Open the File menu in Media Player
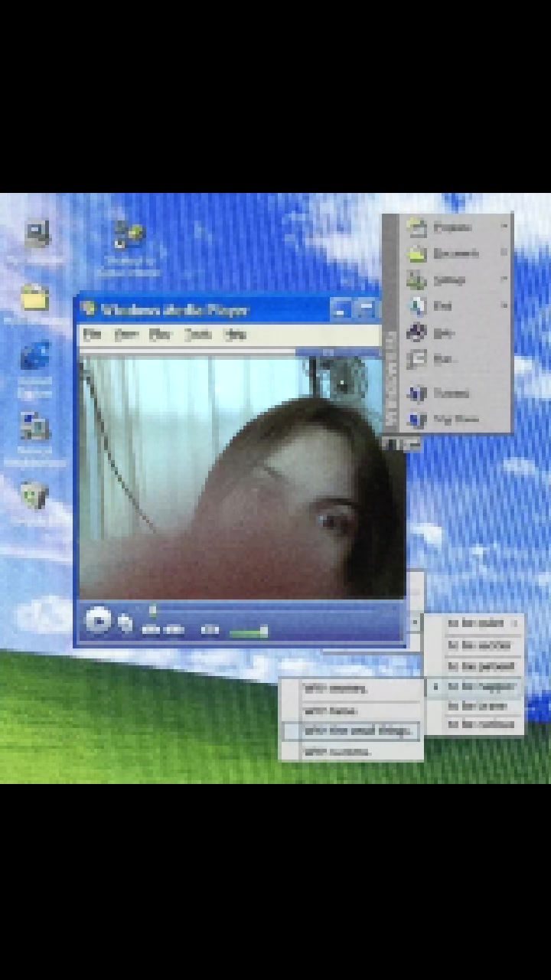 [92, 335]
